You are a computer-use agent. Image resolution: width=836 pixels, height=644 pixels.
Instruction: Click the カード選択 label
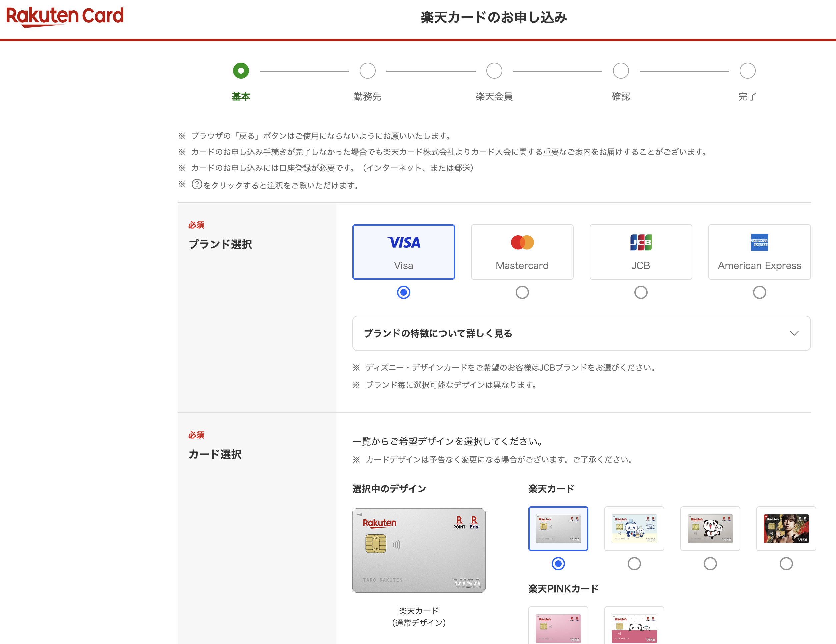click(215, 454)
